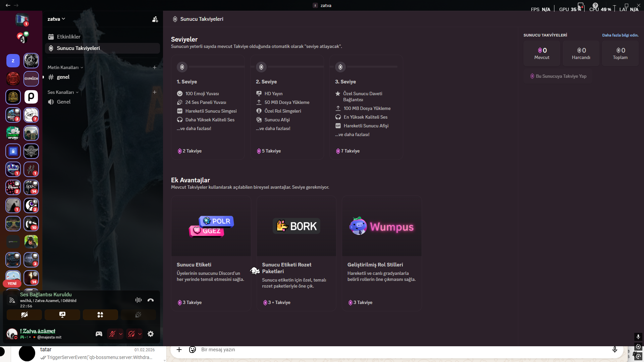The width and height of the screenshot is (644, 362).
Task: Click the CPU reading in the overlay
Action: pos(600,9)
